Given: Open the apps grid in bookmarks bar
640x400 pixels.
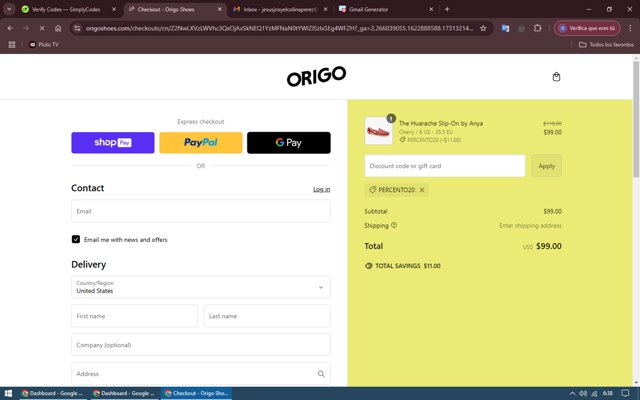Looking at the screenshot, I should (x=12, y=44).
